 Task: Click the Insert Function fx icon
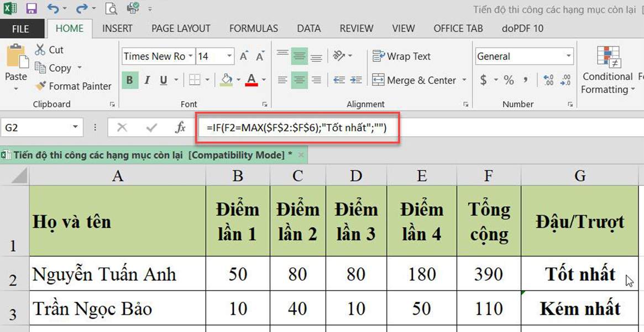pos(180,127)
